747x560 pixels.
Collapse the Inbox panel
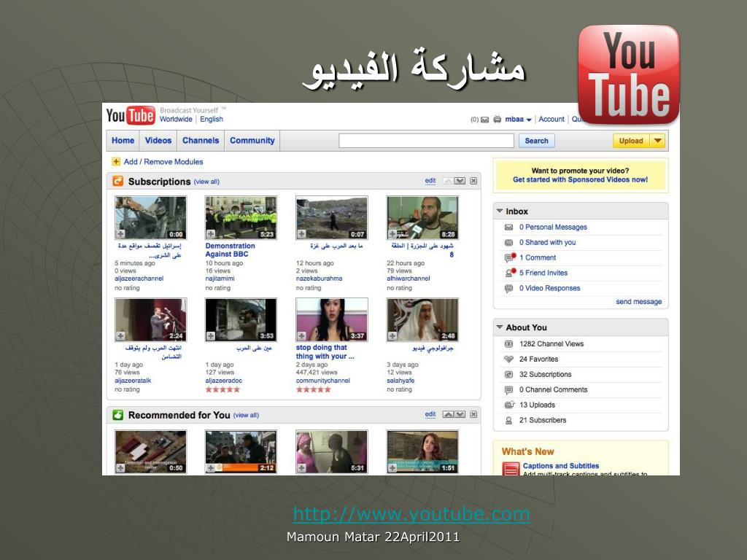click(x=500, y=211)
